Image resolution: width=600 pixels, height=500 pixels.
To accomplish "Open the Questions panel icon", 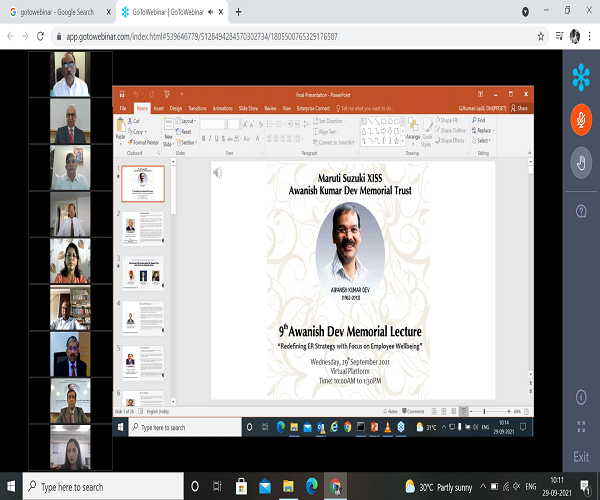I will point(581,211).
